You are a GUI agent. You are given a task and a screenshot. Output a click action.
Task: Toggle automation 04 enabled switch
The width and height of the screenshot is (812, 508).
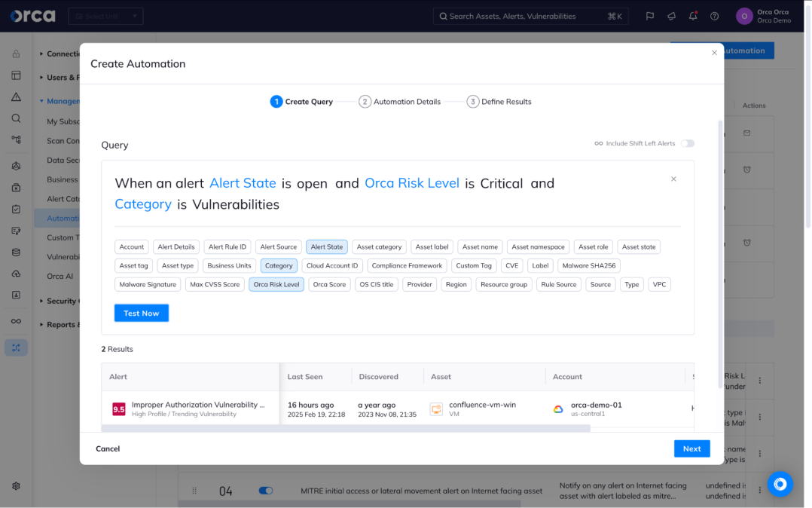tap(266, 491)
